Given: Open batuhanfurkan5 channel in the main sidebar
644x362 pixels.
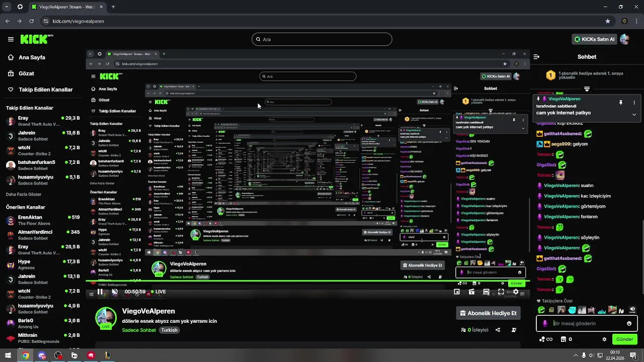Looking at the screenshot, I should (x=43, y=165).
